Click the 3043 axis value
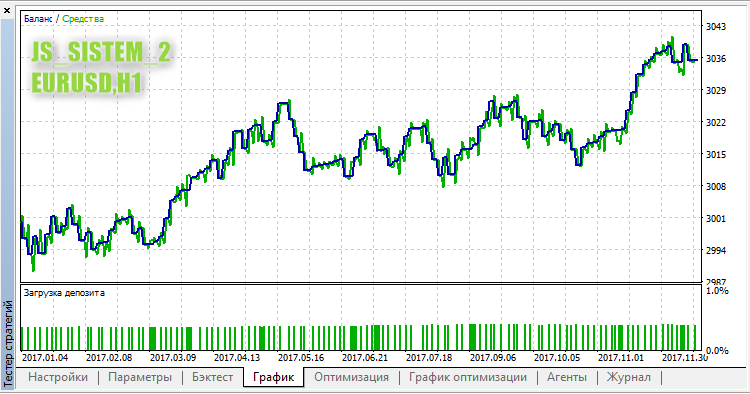The width and height of the screenshot is (750, 394). [x=716, y=27]
